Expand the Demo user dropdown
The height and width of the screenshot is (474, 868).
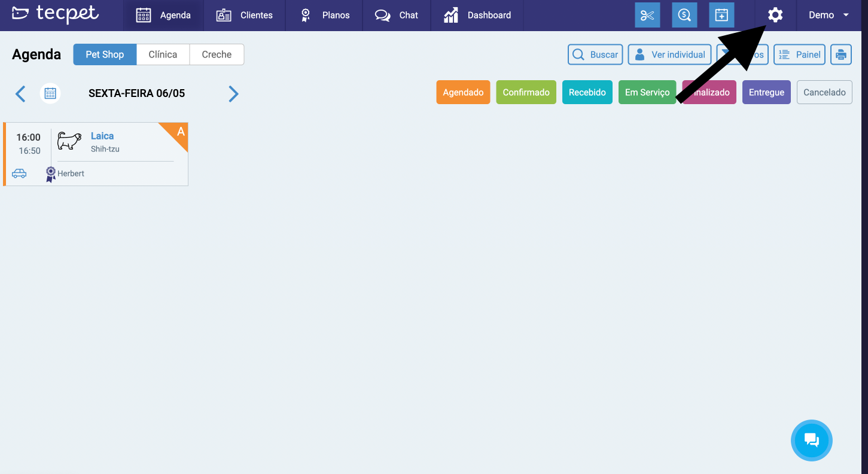point(829,16)
